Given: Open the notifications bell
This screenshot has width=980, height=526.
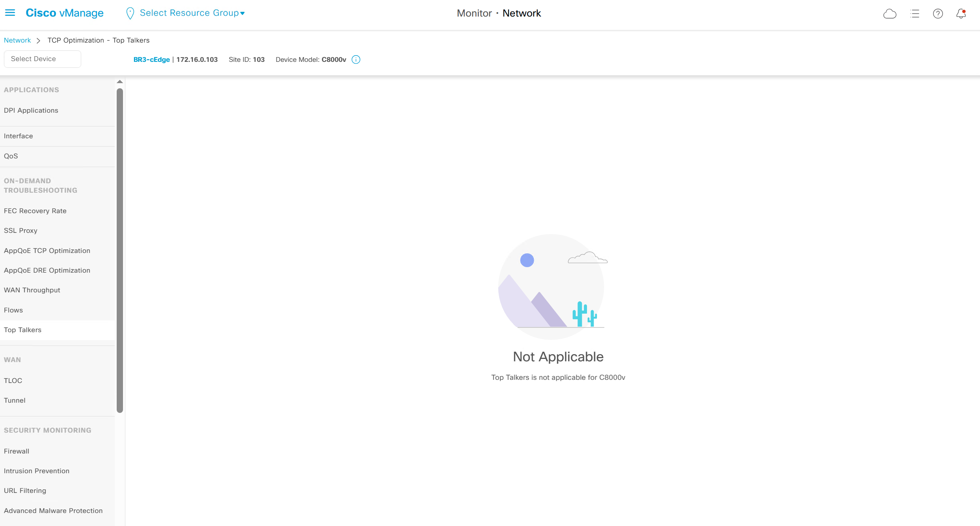Looking at the screenshot, I should pyautogui.click(x=961, y=14).
